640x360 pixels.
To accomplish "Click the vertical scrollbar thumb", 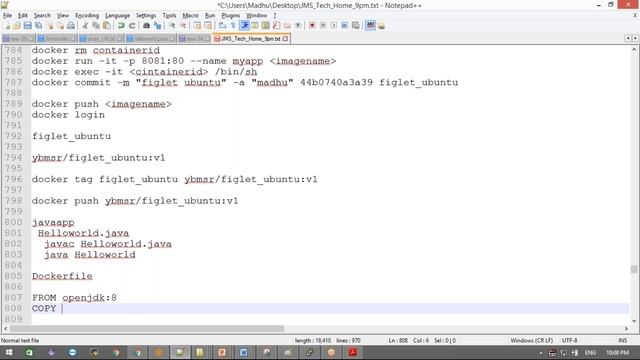I will pos(634,269).
